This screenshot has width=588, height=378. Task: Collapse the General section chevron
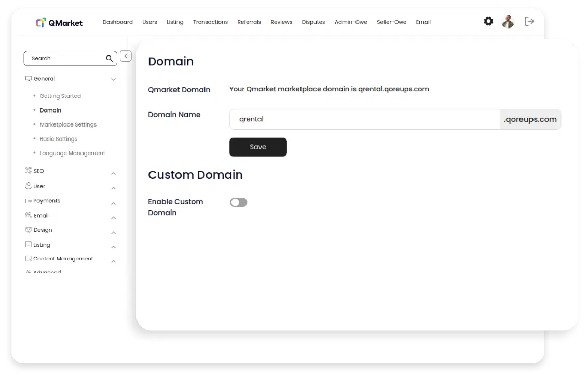click(113, 79)
